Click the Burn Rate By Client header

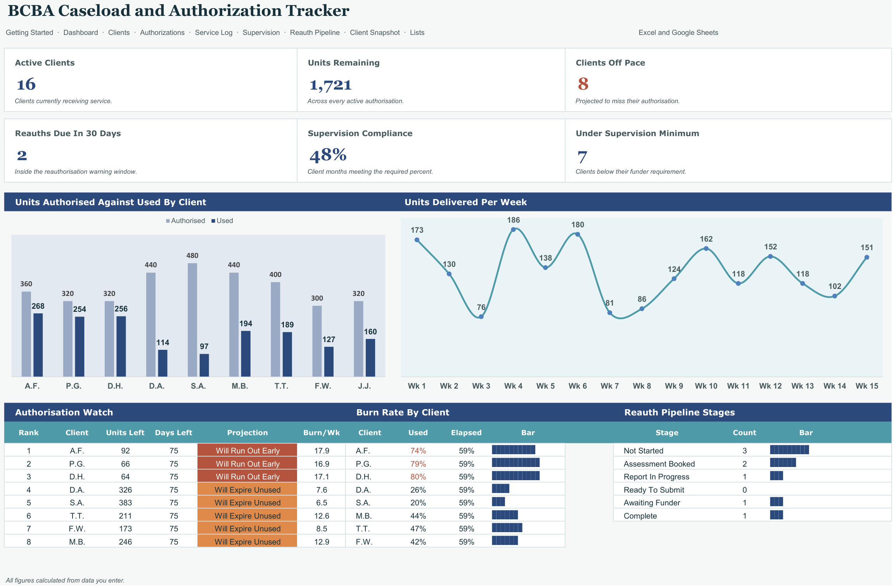(403, 412)
